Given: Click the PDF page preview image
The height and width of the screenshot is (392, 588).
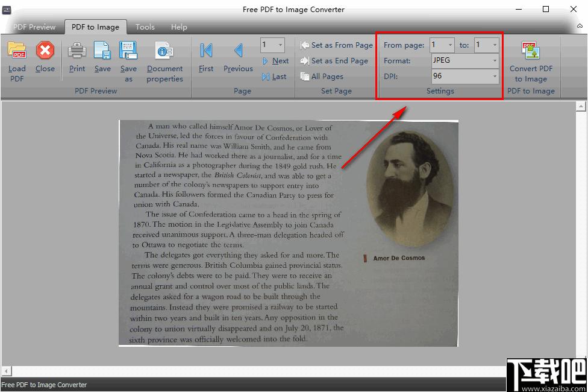Looking at the screenshot, I should tap(289, 233).
